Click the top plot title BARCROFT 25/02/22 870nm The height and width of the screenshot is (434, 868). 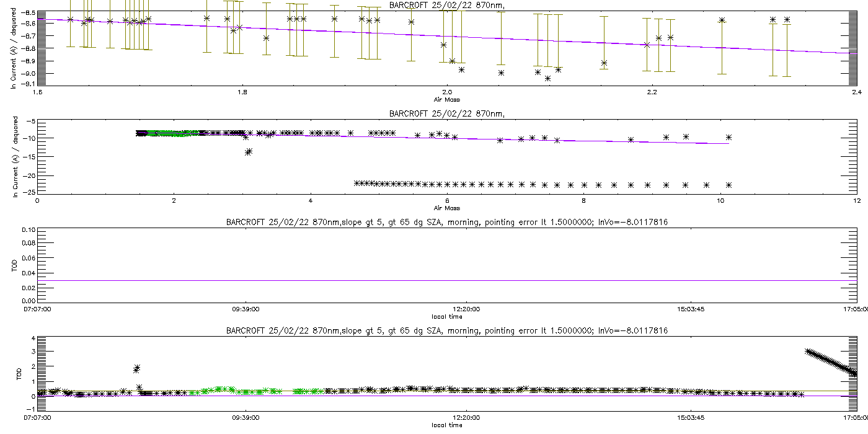[446, 5]
